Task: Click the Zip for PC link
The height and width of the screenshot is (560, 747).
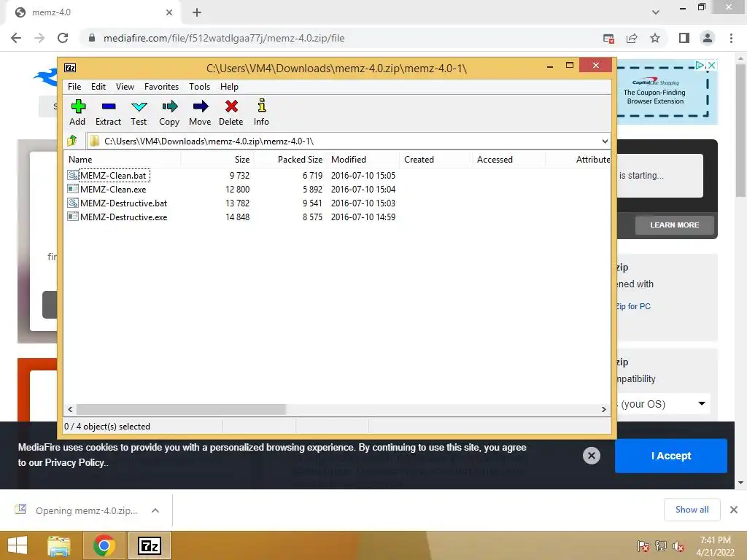Action: 632,306
